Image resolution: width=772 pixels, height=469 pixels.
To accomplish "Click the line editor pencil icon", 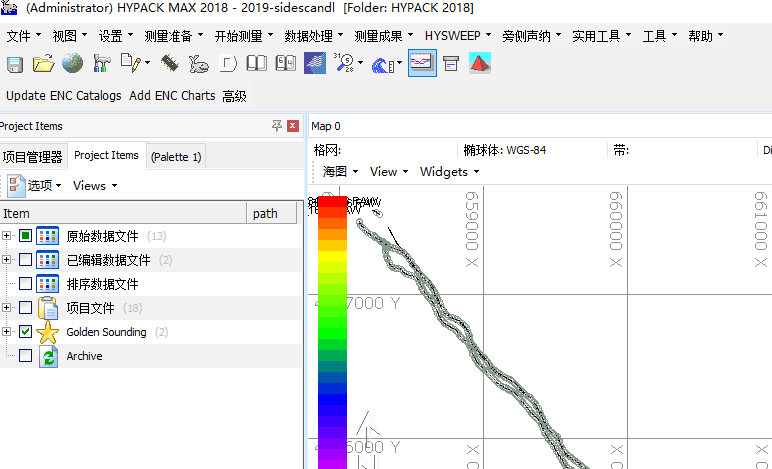I will [x=130, y=63].
